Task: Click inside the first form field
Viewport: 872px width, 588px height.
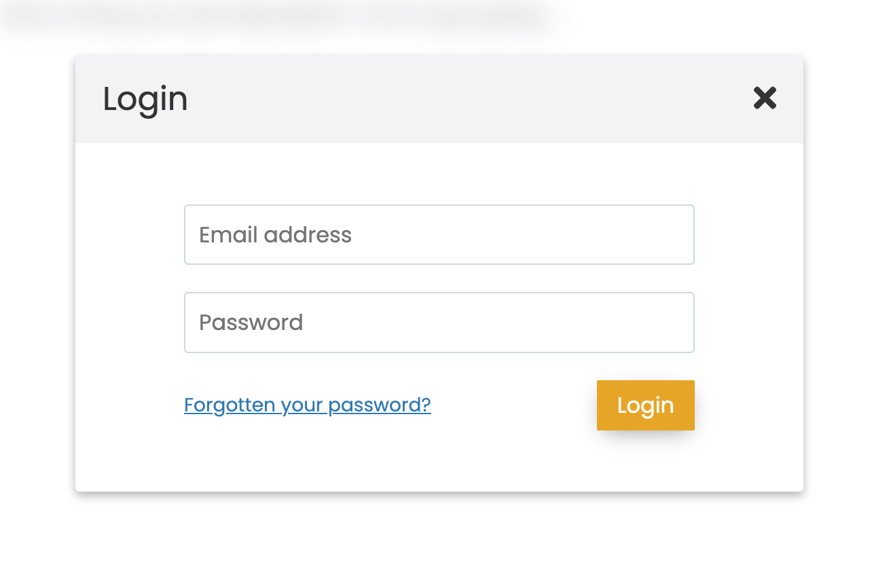Action: (x=439, y=235)
